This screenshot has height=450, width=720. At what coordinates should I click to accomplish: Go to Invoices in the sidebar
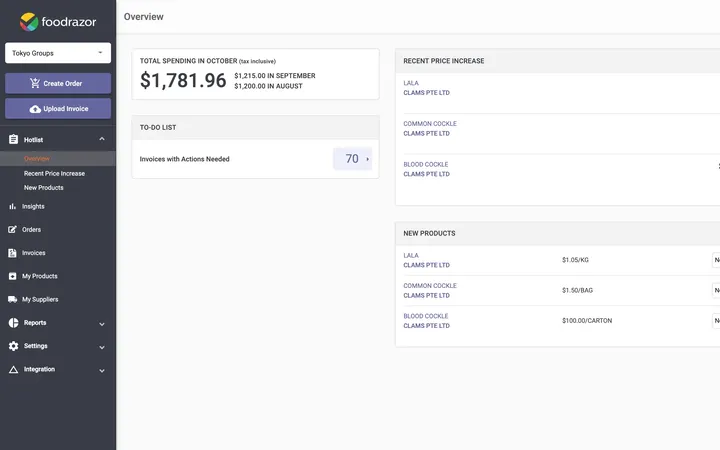pos(34,253)
